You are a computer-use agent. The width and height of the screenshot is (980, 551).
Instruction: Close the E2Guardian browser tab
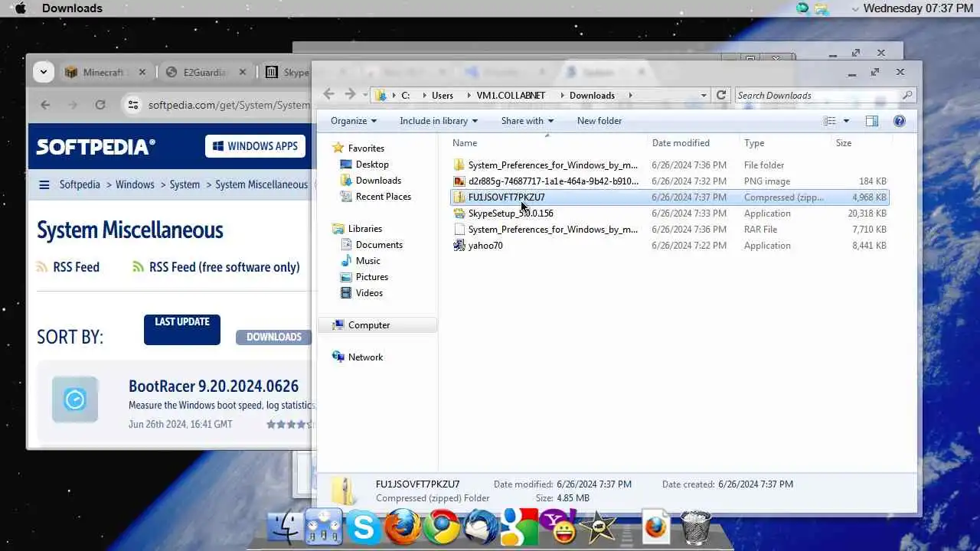[x=243, y=72]
